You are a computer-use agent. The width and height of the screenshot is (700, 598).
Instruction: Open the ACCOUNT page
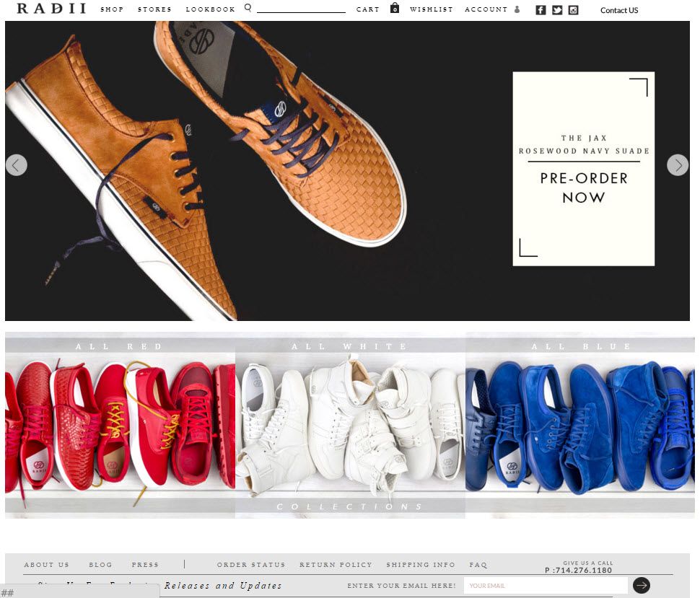486,9
